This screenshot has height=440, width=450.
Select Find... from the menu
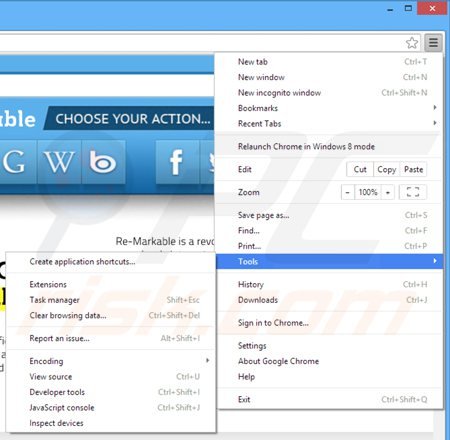(329, 231)
